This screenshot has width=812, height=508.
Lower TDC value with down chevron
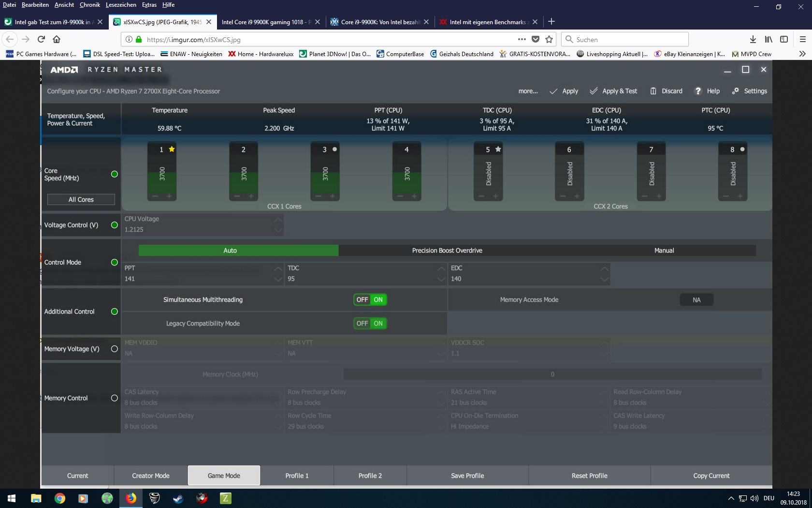(441, 279)
